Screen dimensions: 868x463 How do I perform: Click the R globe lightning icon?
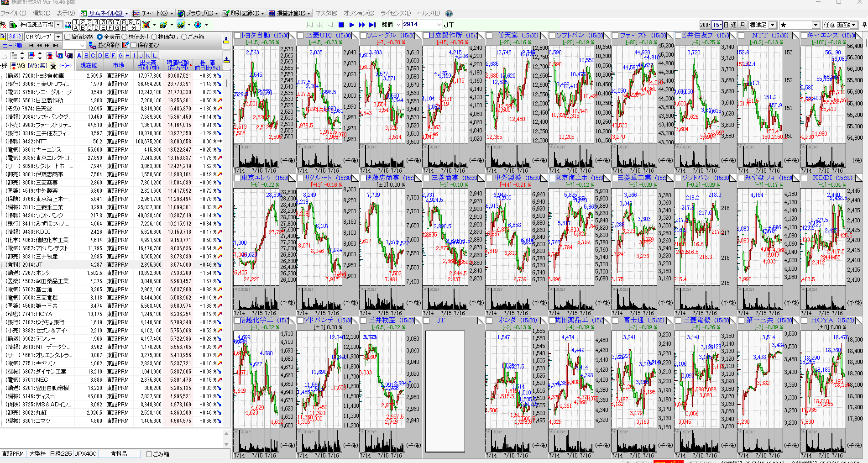[x=163, y=25]
